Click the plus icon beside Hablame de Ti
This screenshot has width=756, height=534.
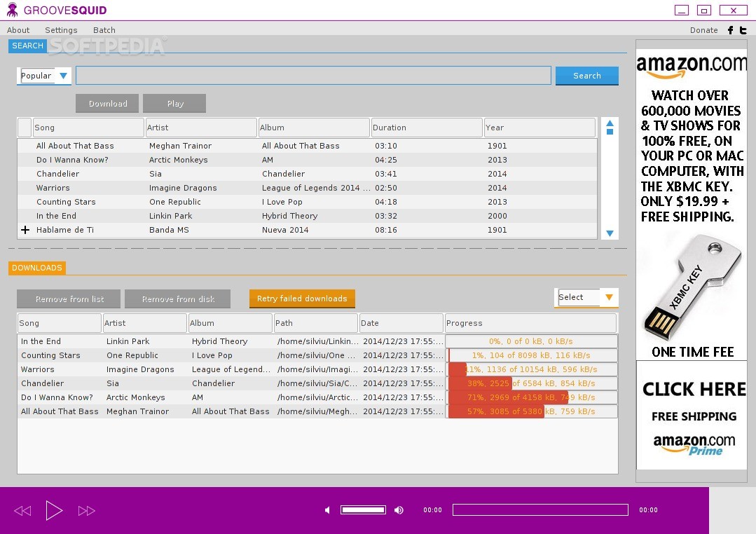[x=25, y=230]
